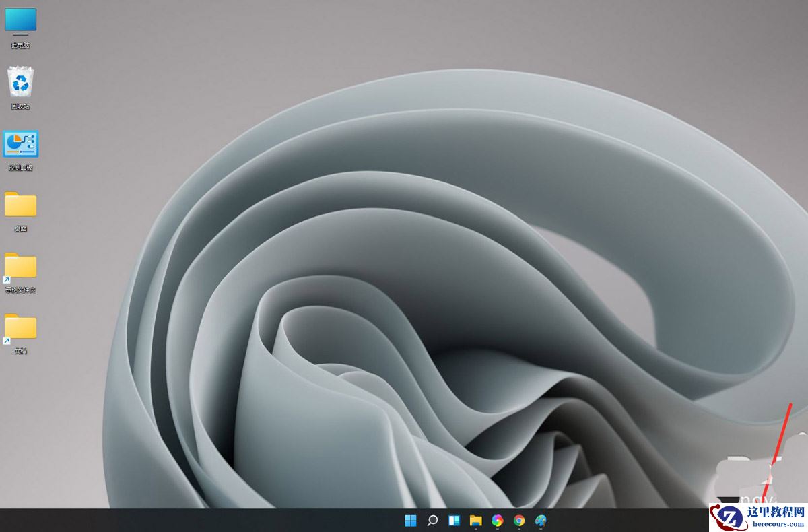The image size is (808, 532).
Task: Open the Start menu from the taskbar
Action: pos(409,520)
